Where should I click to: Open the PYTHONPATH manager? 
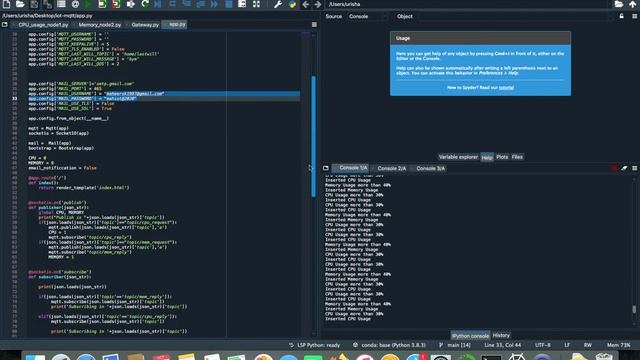tap(292, 4)
